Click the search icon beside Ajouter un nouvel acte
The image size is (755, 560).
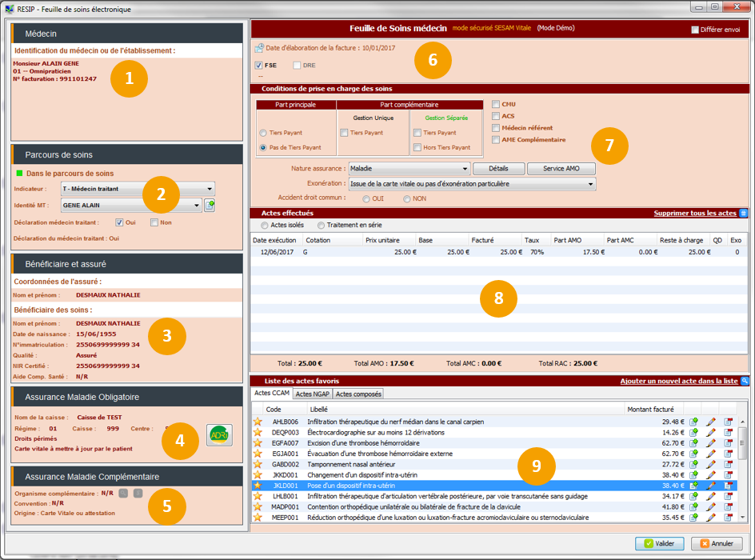pyautogui.click(x=745, y=381)
